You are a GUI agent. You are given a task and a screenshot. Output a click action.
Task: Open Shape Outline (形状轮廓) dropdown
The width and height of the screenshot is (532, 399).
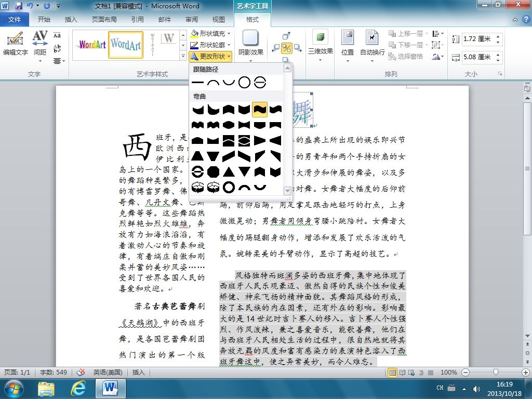tap(210, 45)
